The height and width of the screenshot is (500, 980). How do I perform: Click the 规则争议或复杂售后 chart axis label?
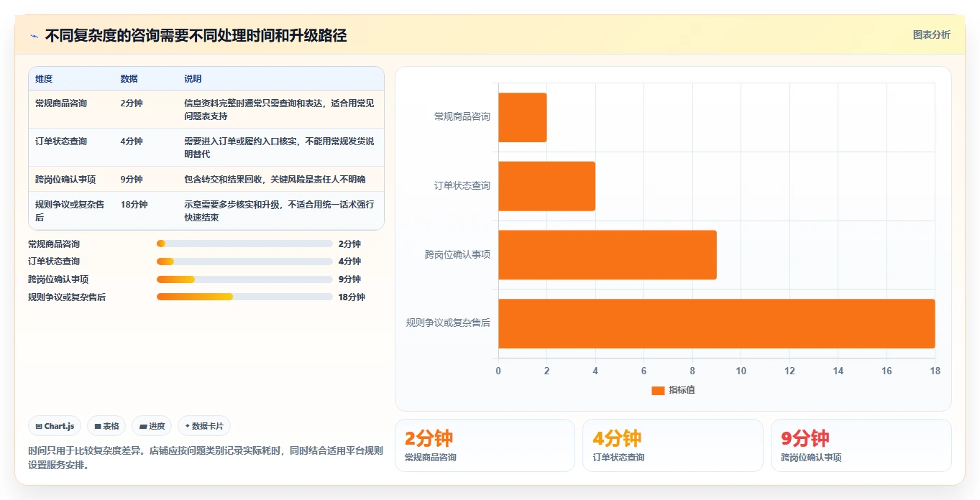click(x=448, y=323)
